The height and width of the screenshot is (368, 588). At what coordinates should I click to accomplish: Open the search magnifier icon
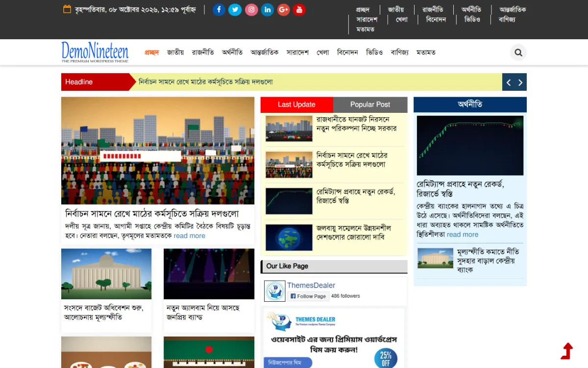point(518,53)
